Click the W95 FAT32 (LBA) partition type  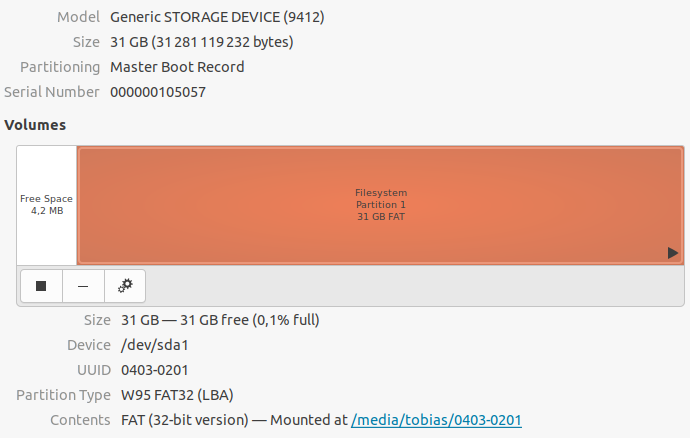(x=177, y=395)
